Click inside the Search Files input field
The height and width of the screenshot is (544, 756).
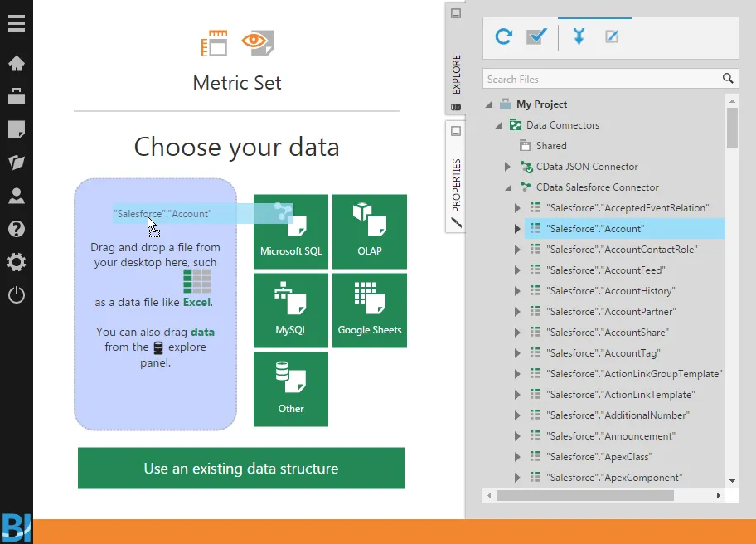pyautogui.click(x=597, y=78)
